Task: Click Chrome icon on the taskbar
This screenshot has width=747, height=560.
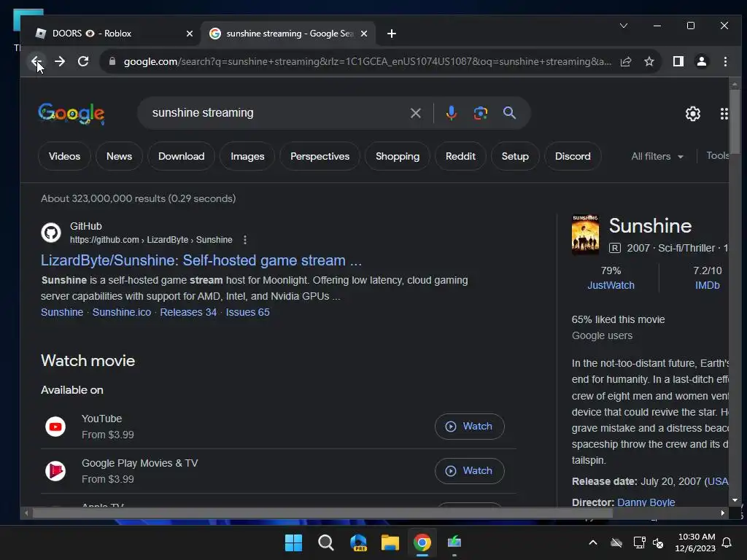Action: pos(422,542)
